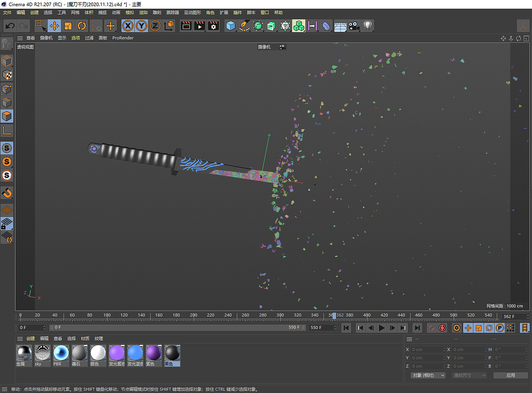Step to the next frame
532x393 pixels.
coord(392,328)
